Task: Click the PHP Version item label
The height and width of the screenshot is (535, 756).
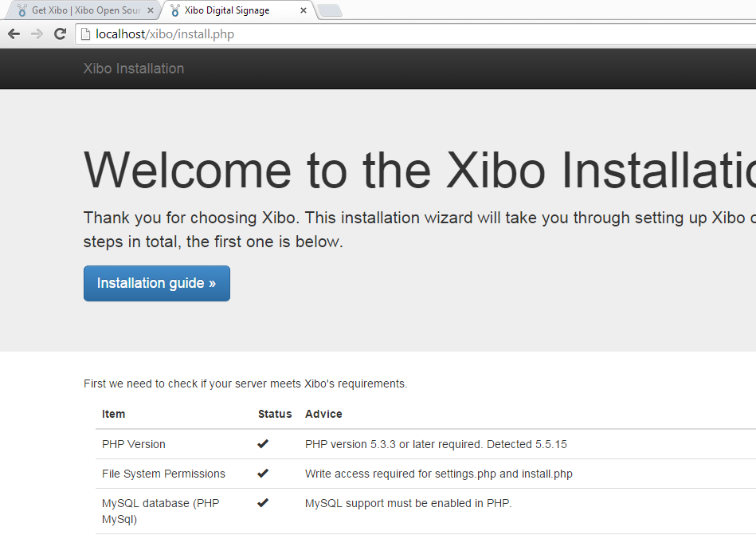Action: (132, 443)
